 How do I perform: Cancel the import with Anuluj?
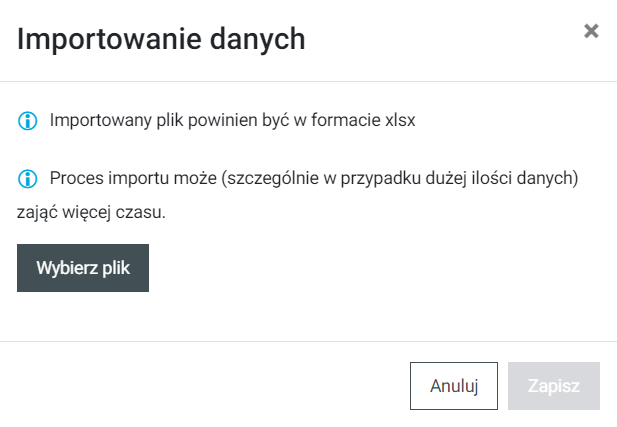coord(454,386)
